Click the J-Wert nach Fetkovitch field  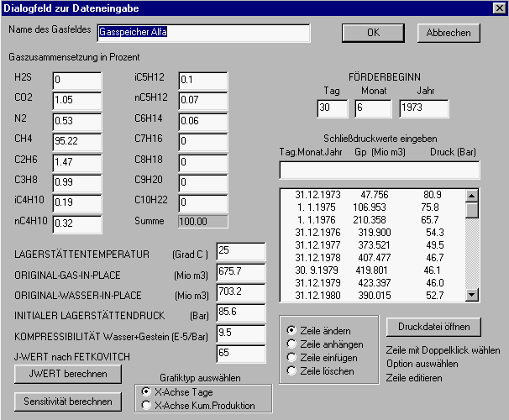coord(241,354)
